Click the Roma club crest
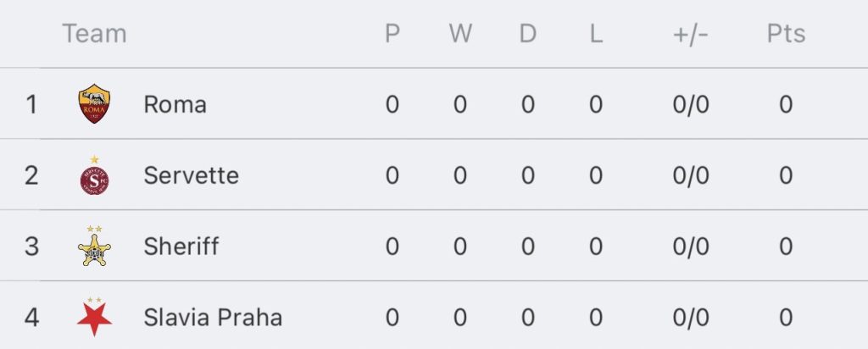 (x=94, y=103)
